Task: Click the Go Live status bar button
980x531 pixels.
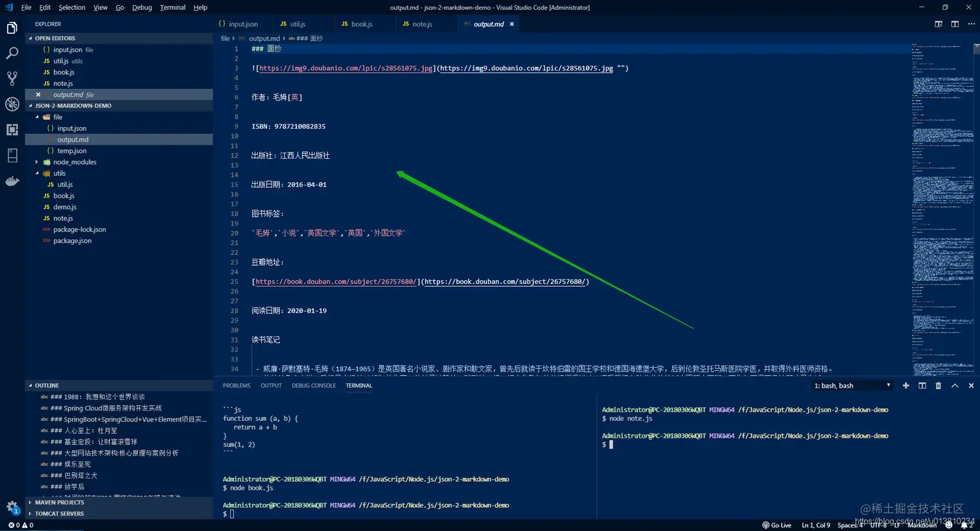Action: click(776, 525)
